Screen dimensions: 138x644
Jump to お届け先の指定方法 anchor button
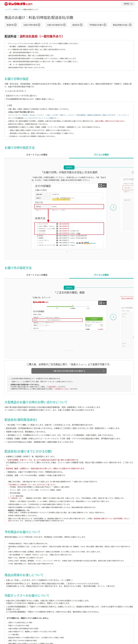coord(56,25)
